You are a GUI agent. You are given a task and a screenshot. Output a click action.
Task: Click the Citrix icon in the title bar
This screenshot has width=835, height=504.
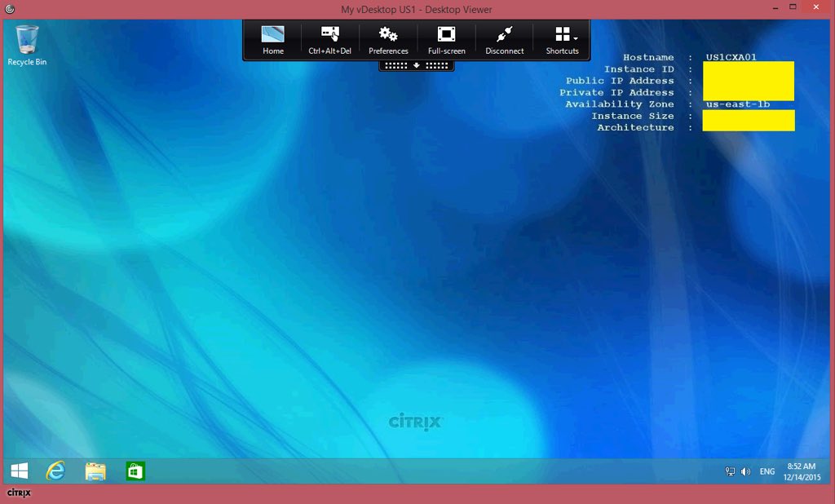click(10, 9)
